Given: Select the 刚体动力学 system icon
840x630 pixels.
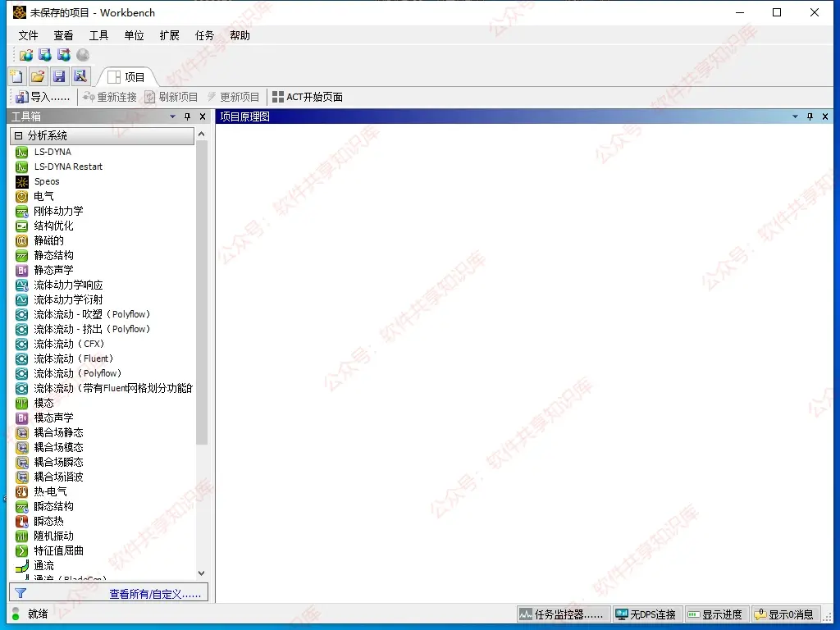Looking at the screenshot, I should [x=21, y=211].
